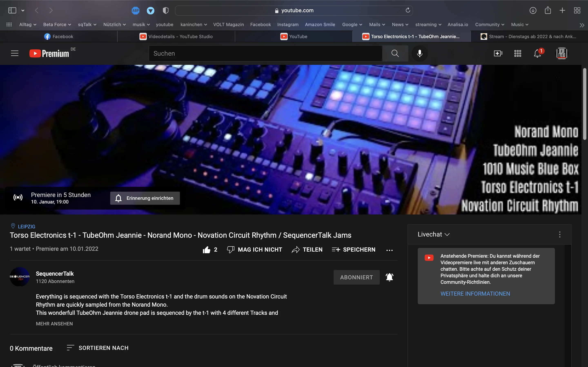
Task: Open the YouTube apps grid icon
Action: click(518, 53)
